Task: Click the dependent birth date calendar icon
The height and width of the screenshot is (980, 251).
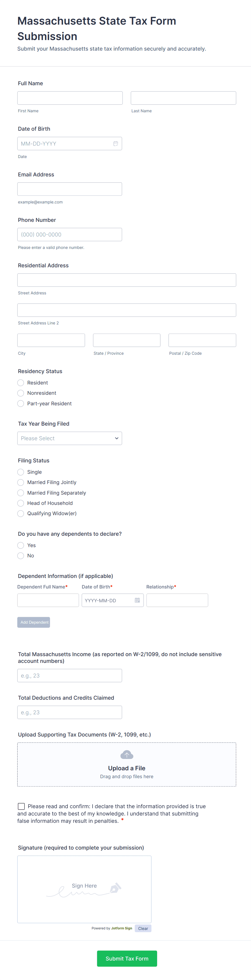Action: (137, 600)
